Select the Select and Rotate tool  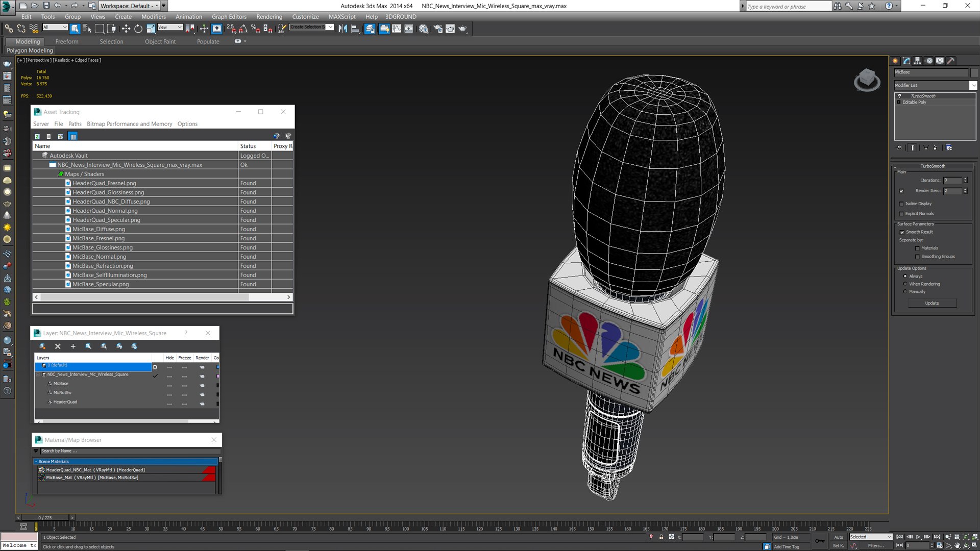pyautogui.click(x=138, y=29)
